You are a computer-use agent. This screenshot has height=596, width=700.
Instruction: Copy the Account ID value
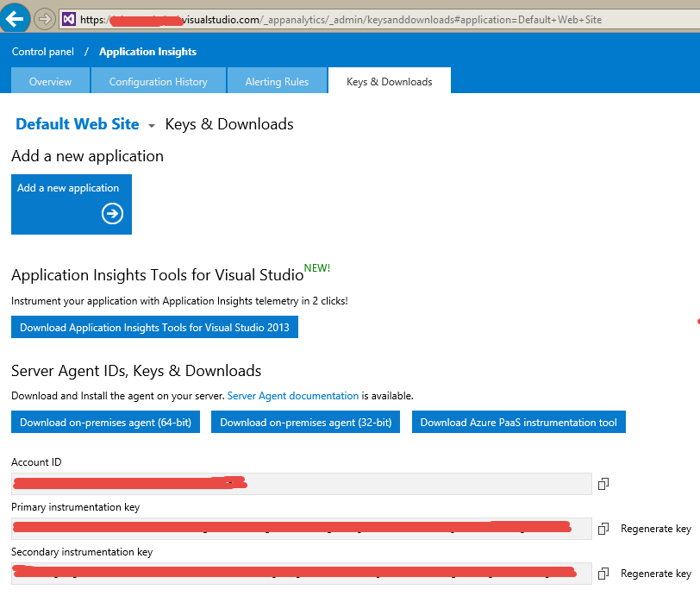pyautogui.click(x=603, y=484)
